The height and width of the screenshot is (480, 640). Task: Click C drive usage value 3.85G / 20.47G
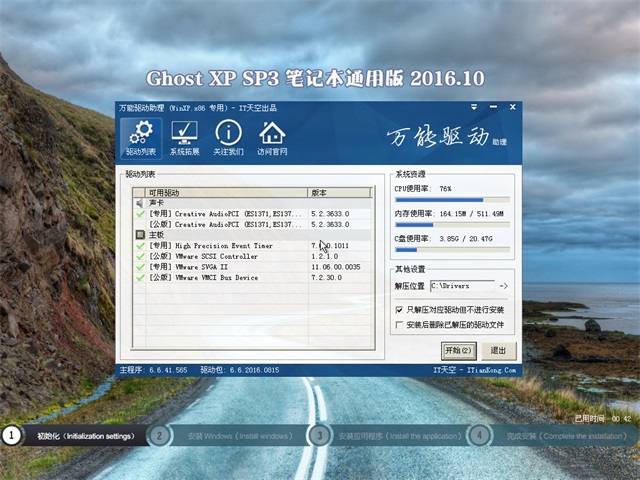(x=466, y=238)
